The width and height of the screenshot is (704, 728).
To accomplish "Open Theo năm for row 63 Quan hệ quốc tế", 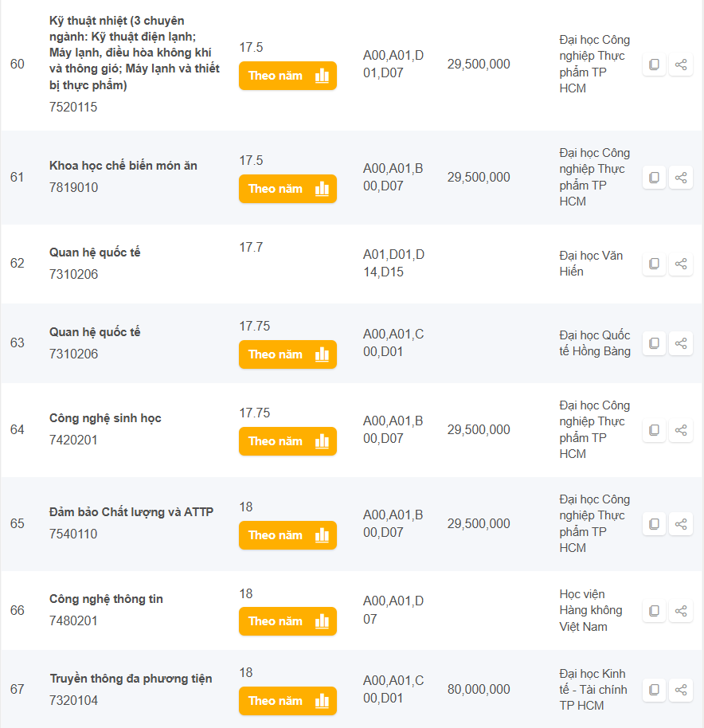I will point(287,354).
